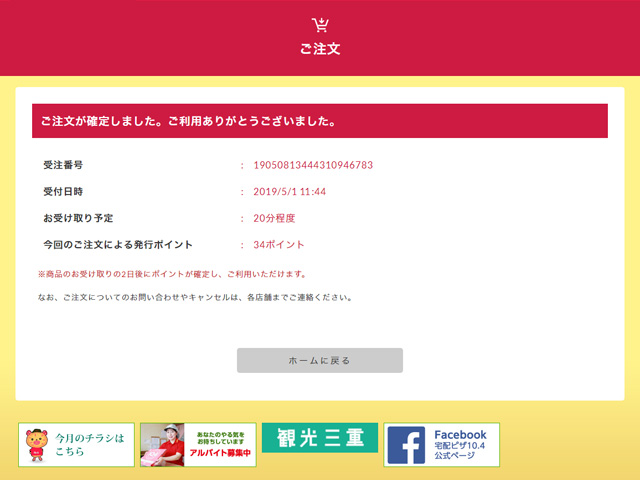The image size is (640, 480).
Task: Click the issued points value 34ポイント
Action: click(x=279, y=244)
